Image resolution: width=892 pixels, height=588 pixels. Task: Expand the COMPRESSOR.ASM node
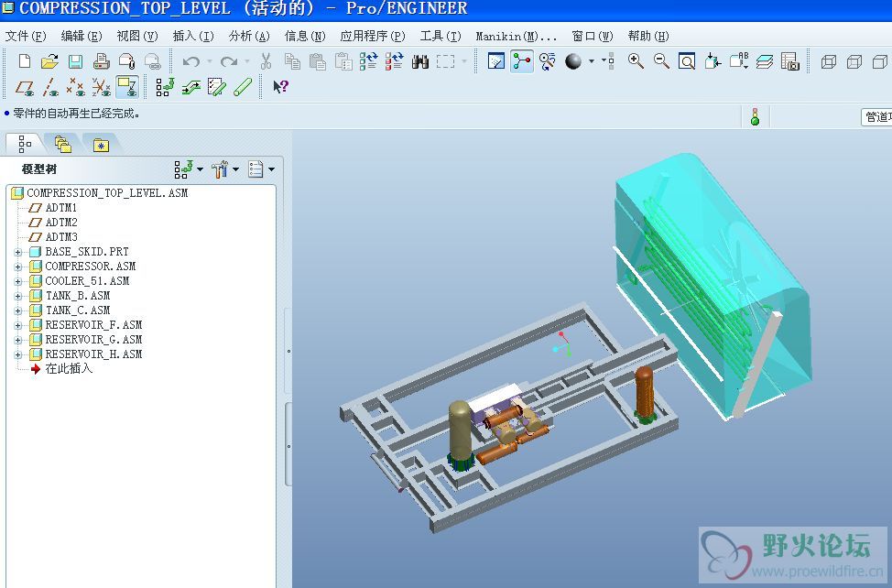point(17,267)
